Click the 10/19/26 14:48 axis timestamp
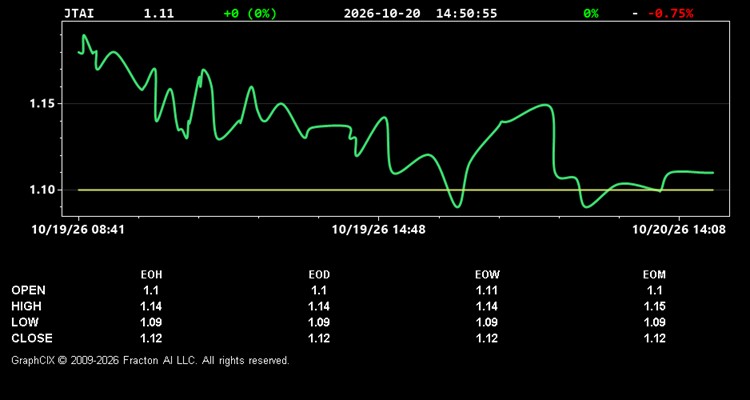Viewport: 750px width, 400px height. 379,230
